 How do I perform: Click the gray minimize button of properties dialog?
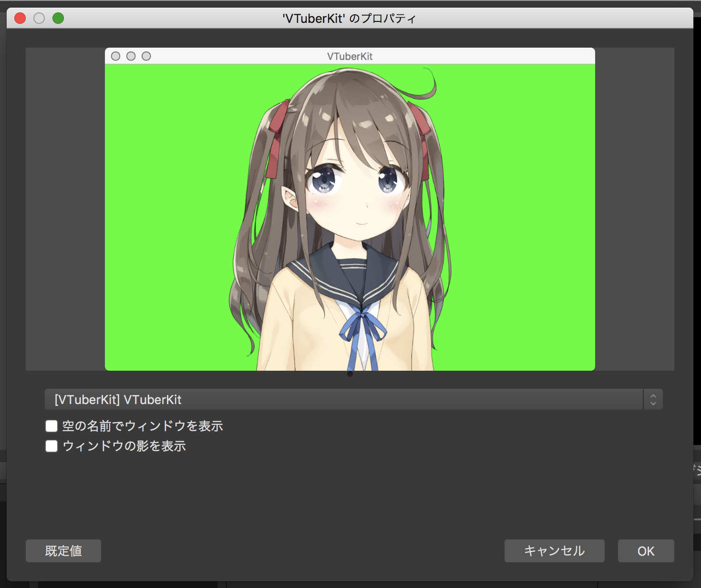[39, 18]
